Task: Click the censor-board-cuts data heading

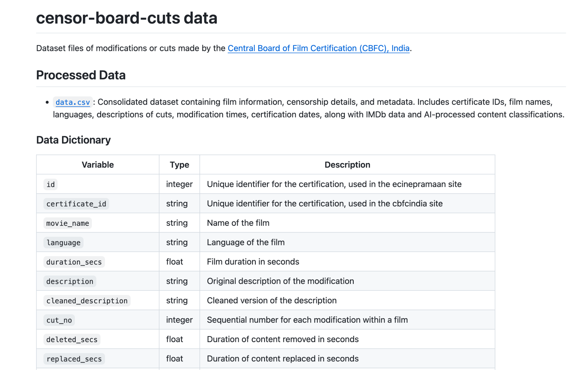Action: 127,18
